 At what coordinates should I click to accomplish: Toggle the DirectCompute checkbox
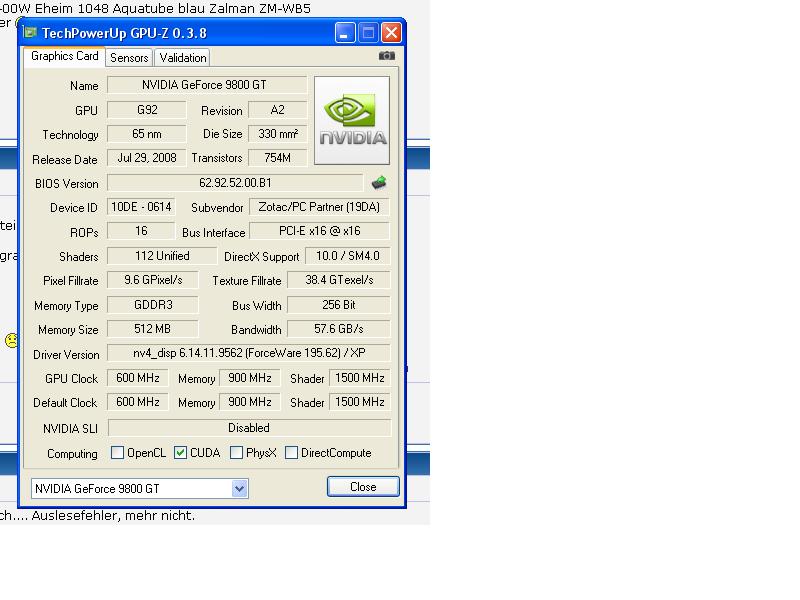291,453
